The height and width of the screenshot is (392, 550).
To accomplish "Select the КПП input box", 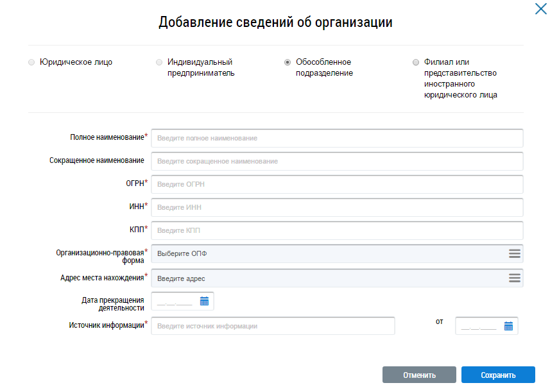I will (x=337, y=230).
